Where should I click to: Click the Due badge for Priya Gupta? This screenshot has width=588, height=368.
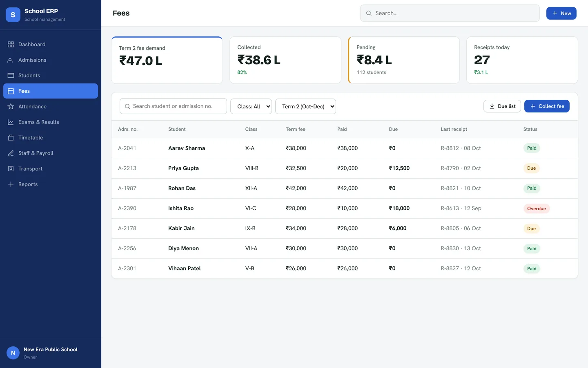(x=531, y=168)
